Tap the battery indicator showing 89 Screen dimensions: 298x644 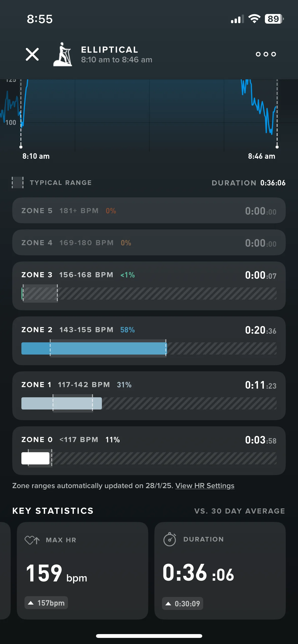[x=274, y=19]
